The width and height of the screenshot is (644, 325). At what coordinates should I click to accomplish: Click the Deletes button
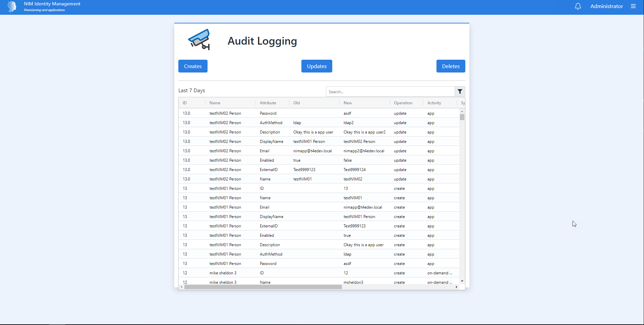[451, 66]
